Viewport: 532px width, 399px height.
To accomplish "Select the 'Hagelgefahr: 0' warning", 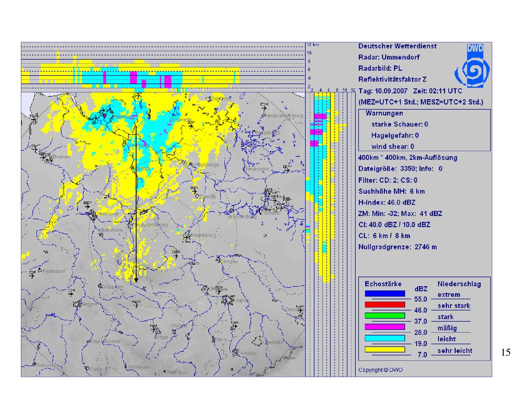I will (x=395, y=136).
